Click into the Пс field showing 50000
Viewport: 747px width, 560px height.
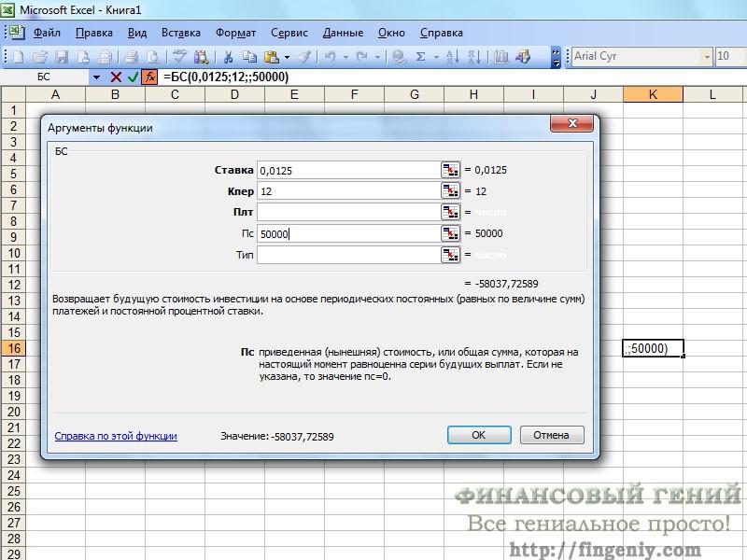coord(348,234)
